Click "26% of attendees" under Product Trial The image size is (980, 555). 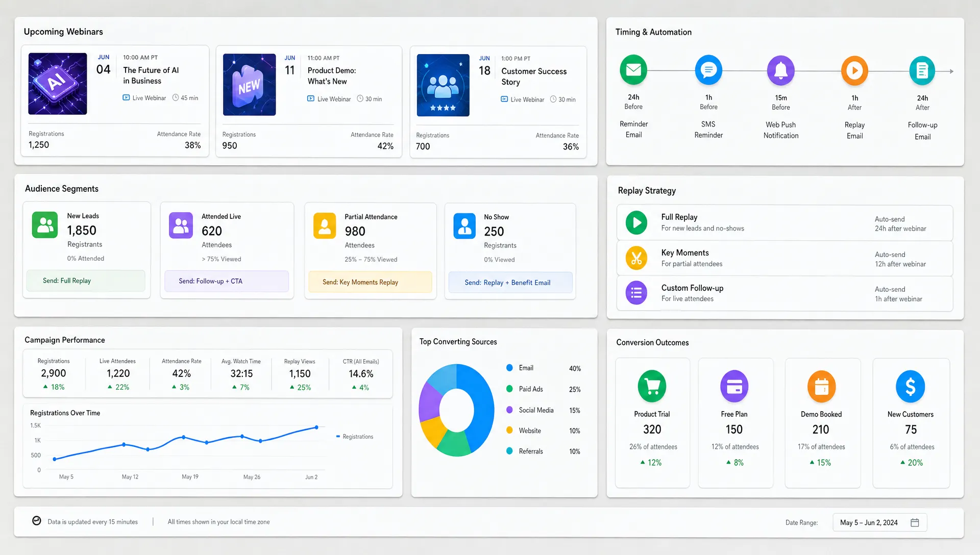point(653,447)
